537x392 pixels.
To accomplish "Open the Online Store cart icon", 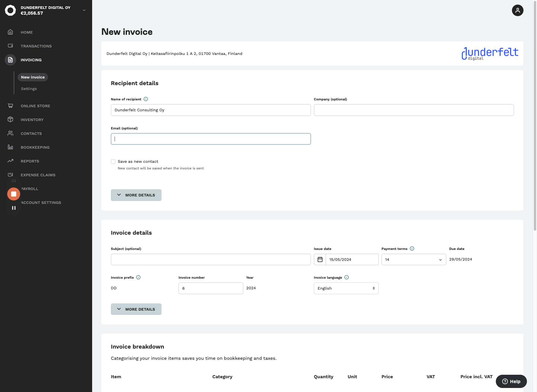I will (x=10, y=106).
